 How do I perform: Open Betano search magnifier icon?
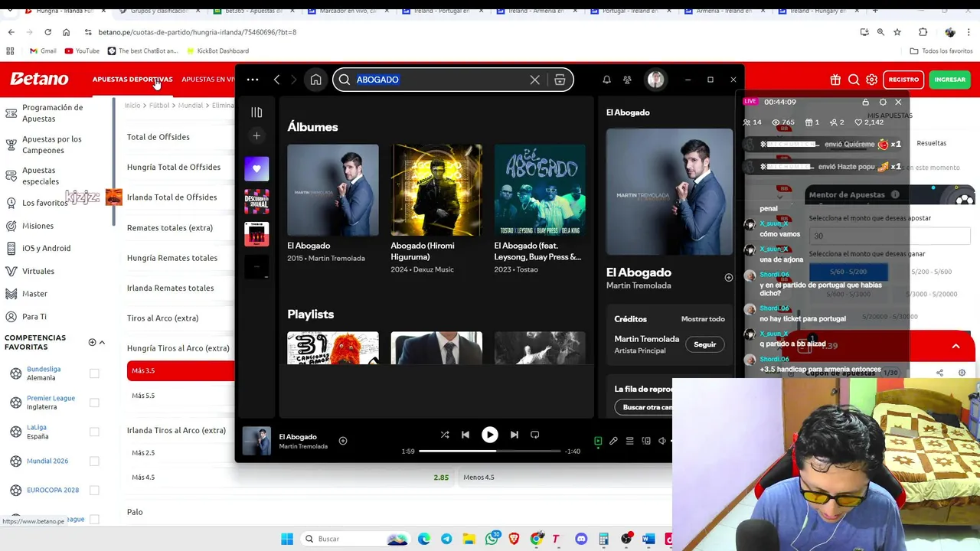coord(854,80)
